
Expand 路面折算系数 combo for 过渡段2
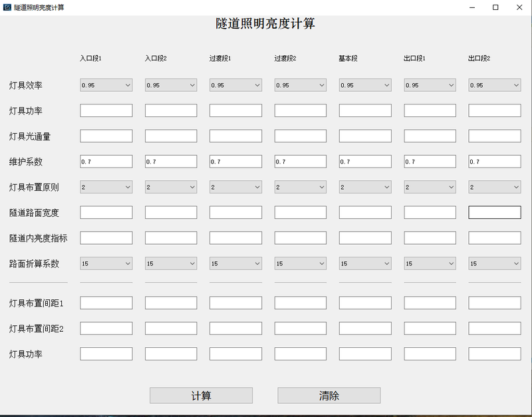(x=301, y=263)
